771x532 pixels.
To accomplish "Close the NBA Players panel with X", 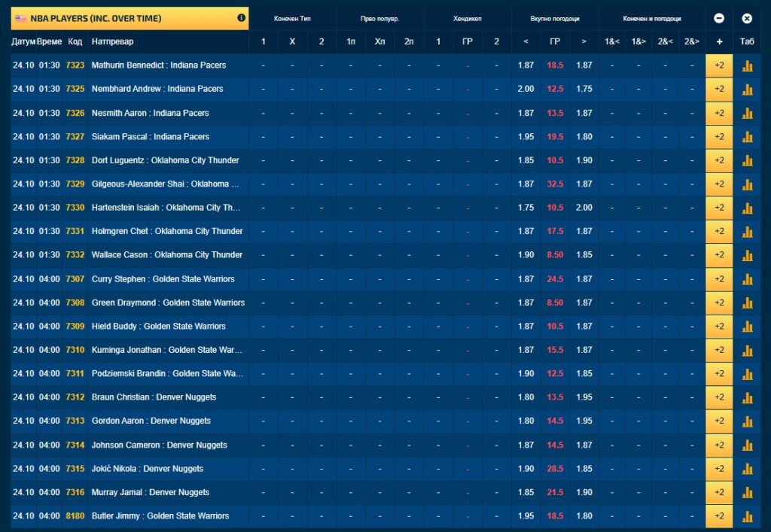I will tap(747, 18).
